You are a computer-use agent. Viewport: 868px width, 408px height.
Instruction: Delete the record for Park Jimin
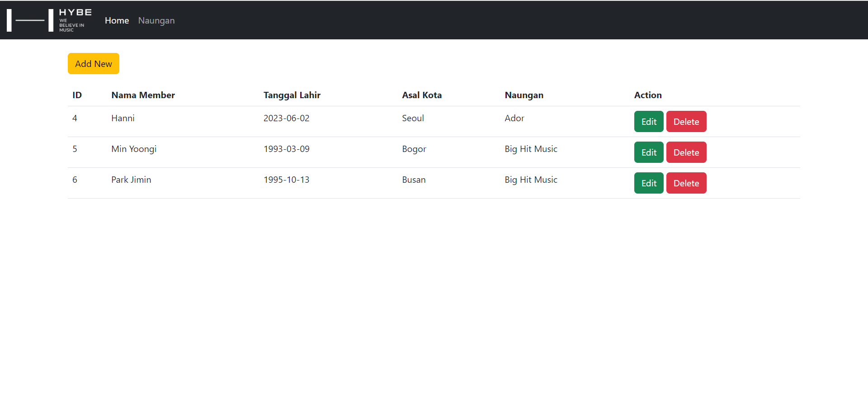point(686,183)
